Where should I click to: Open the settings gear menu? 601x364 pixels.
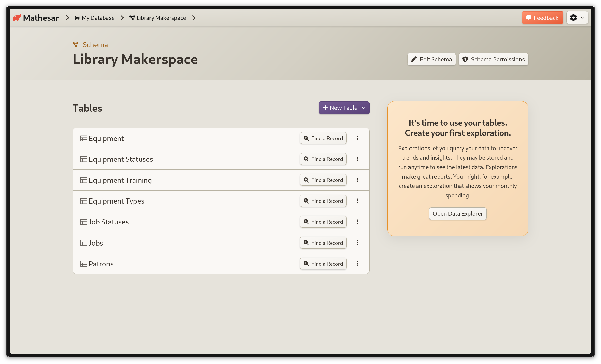(577, 18)
